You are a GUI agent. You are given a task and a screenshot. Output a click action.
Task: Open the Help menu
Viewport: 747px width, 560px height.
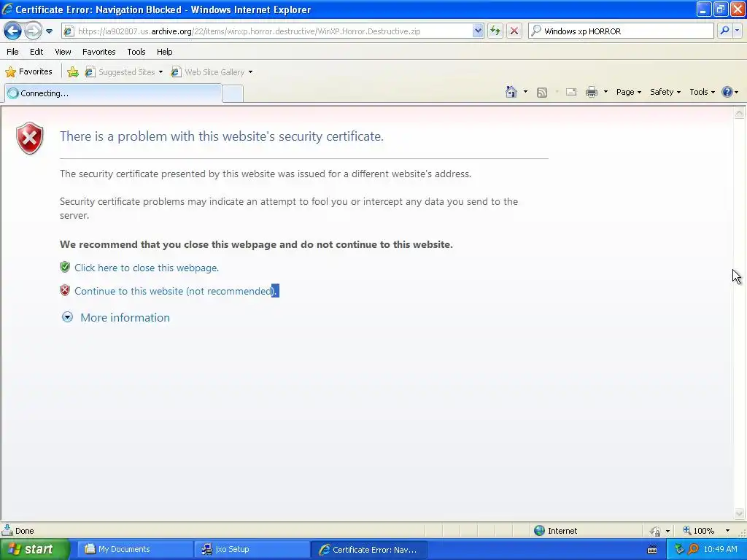click(x=165, y=52)
